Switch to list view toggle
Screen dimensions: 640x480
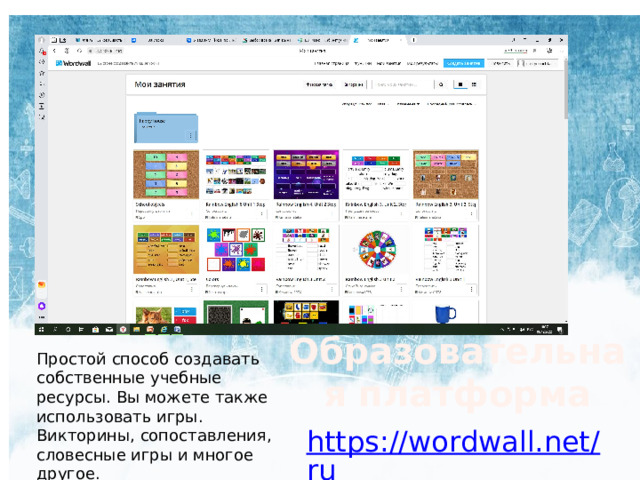[x=474, y=84]
